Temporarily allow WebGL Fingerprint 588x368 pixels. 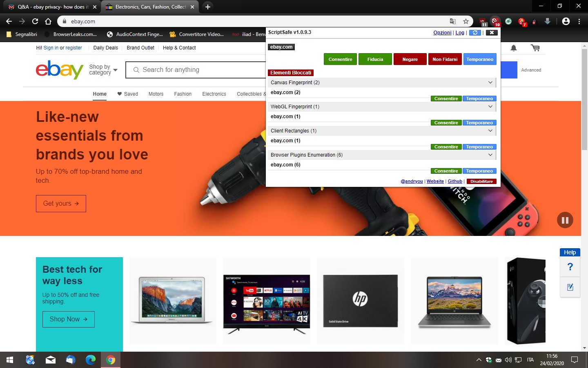pyautogui.click(x=479, y=123)
